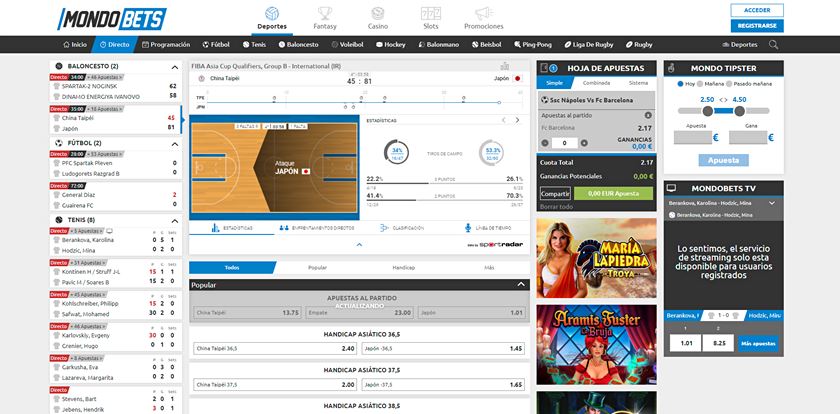Open the Fantasy trophy icon
Viewport: 840px width, 414px height.
(325, 13)
